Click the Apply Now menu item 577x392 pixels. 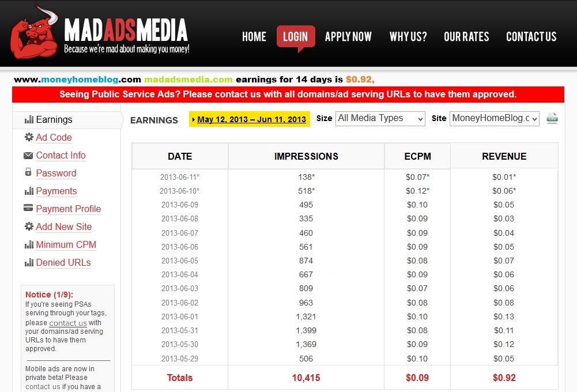348,37
